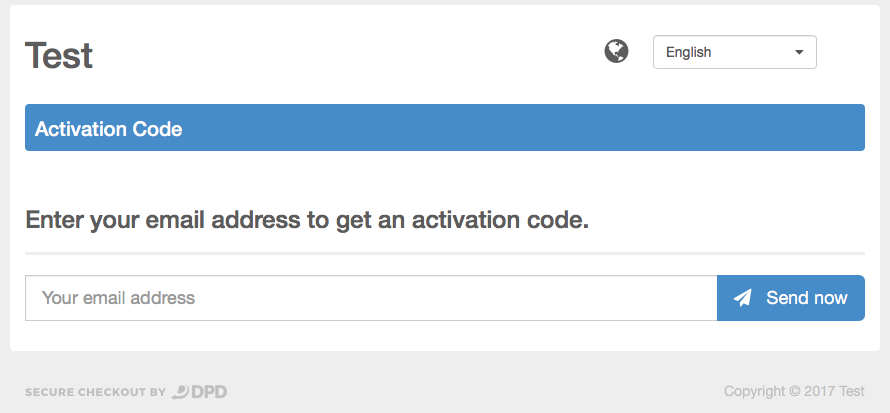Click the DPD logo in footer
This screenshot has height=413, width=890.
[199, 391]
